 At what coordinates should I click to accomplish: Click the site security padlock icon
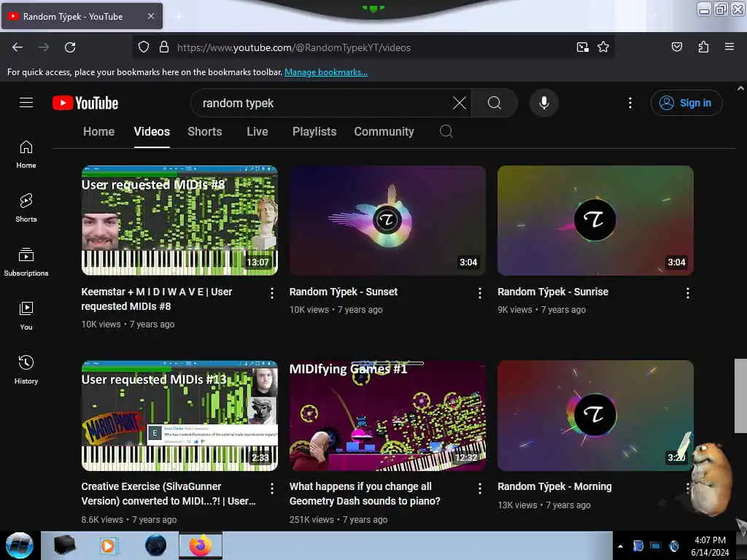(164, 47)
